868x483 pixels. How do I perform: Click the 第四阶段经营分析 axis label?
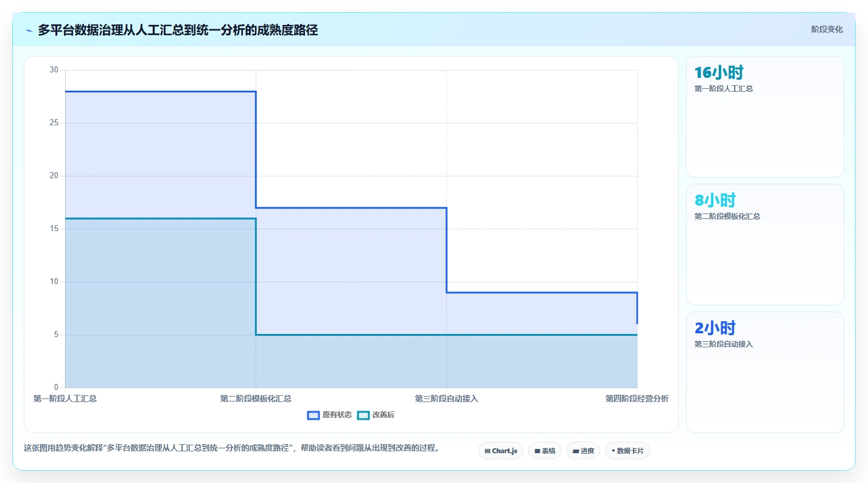637,398
